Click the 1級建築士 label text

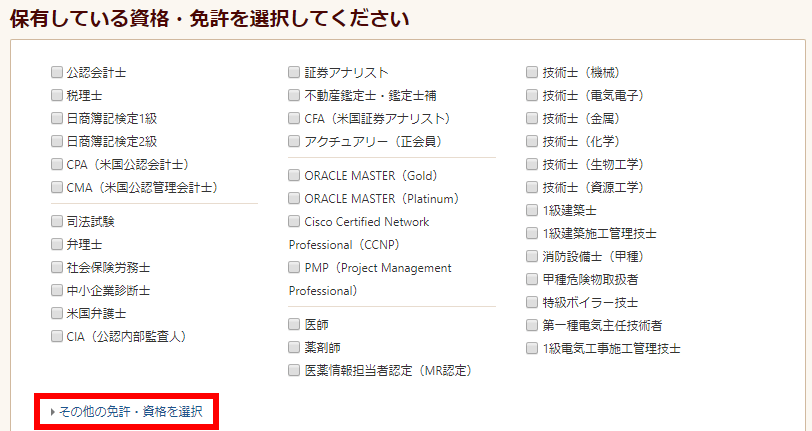tap(569, 210)
